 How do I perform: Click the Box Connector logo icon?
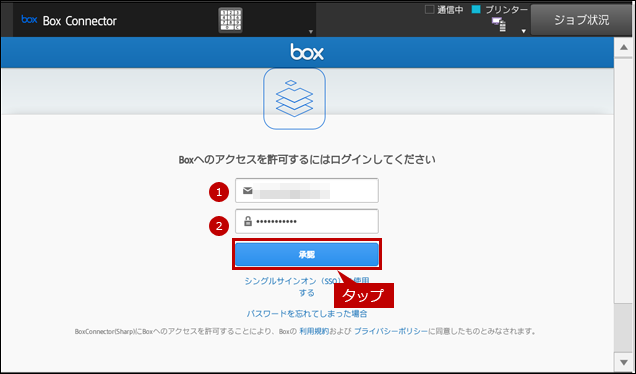[x=29, y=19]
